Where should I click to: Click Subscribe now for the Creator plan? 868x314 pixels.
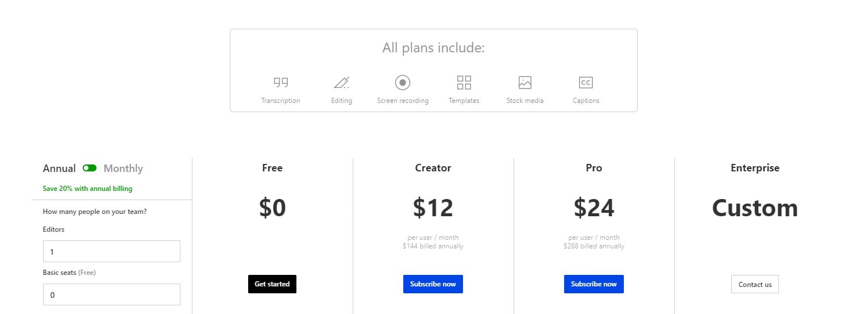tap(433, 284)
